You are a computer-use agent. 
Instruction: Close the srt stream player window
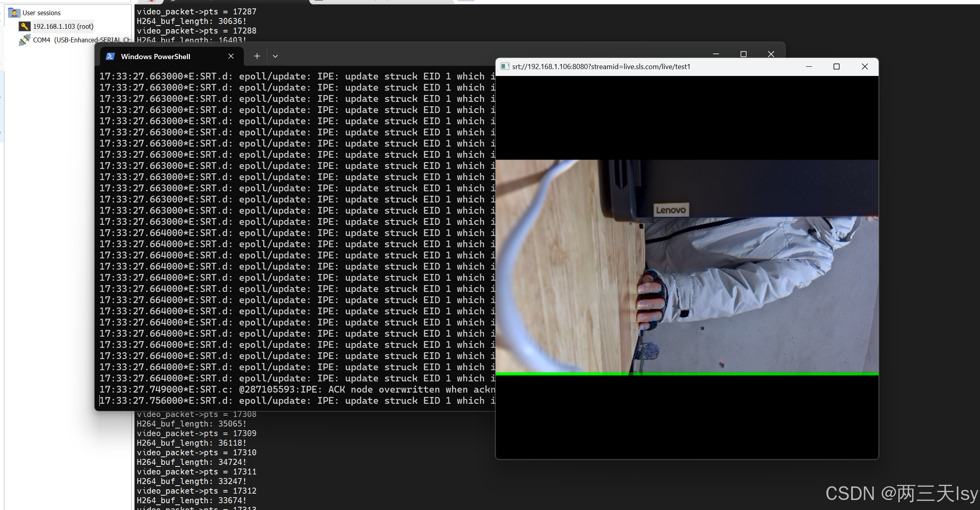pyautogui.click(x=865, y=67)
